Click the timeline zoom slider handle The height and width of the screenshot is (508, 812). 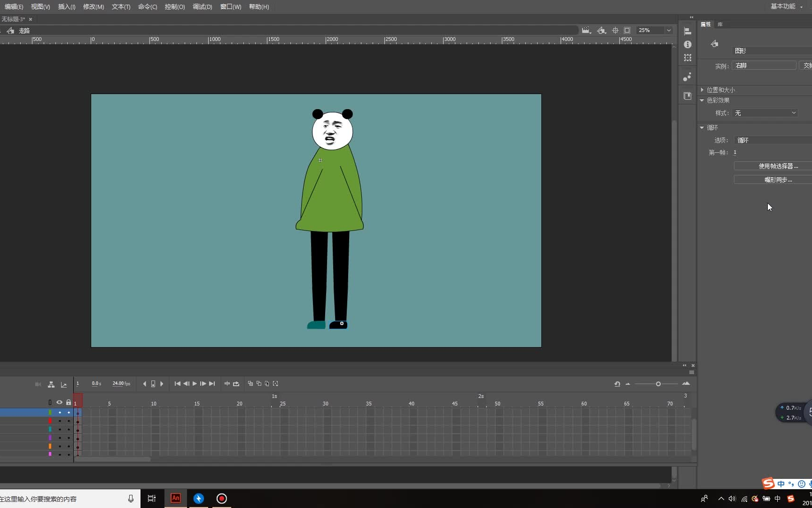658,384
